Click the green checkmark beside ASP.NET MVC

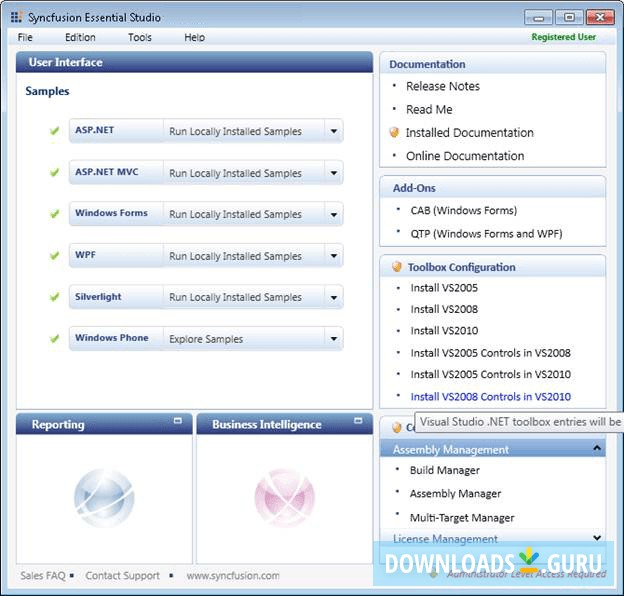point(55,172)
